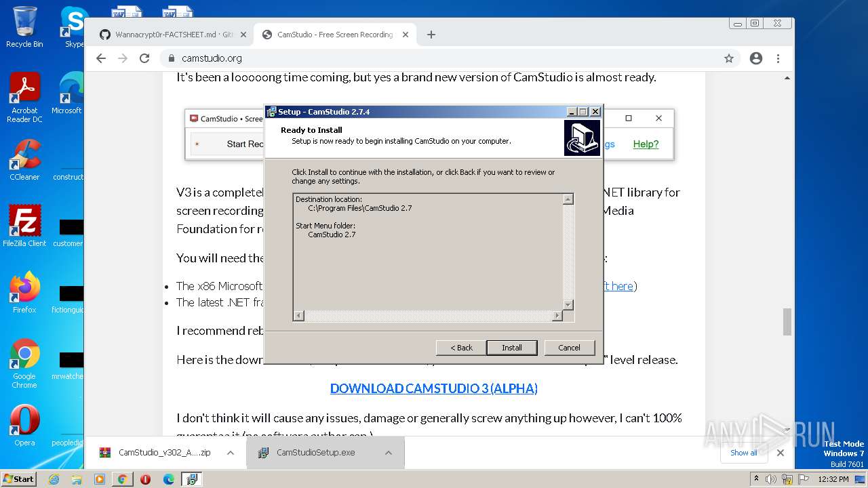Open the volume tray icon

(772, 479)
